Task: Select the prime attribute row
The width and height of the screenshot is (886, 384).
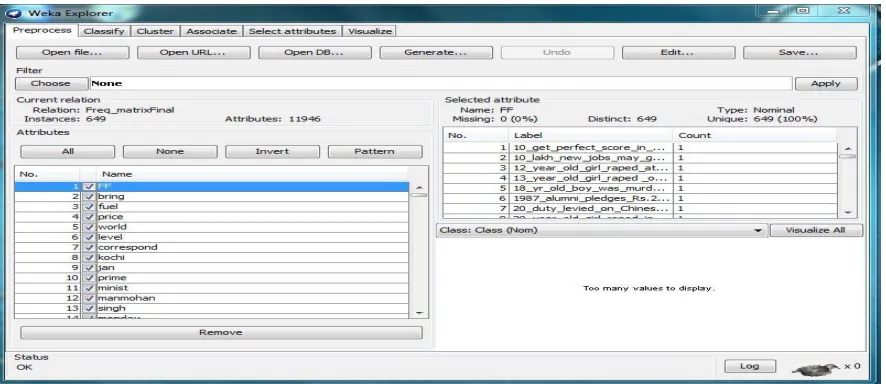Action: coord(211,278)
